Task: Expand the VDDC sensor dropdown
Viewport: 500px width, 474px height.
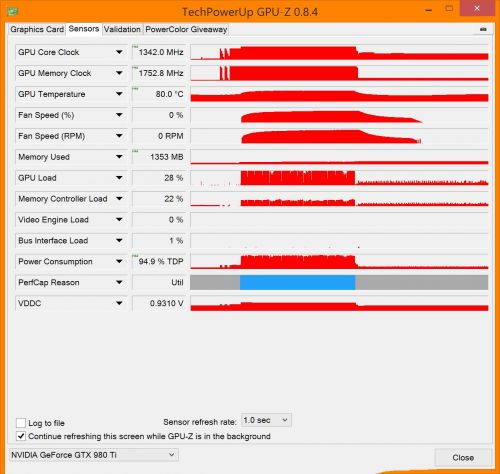Action: [x=119, y=303]
